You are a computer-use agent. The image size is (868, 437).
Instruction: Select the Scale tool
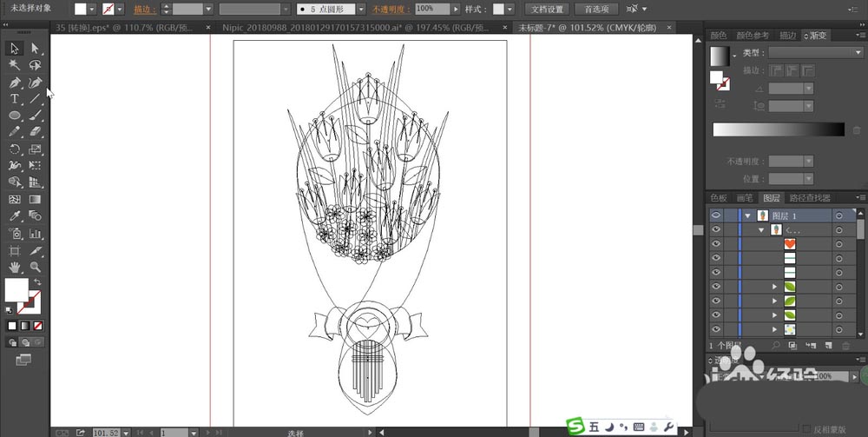click(36, 149)
